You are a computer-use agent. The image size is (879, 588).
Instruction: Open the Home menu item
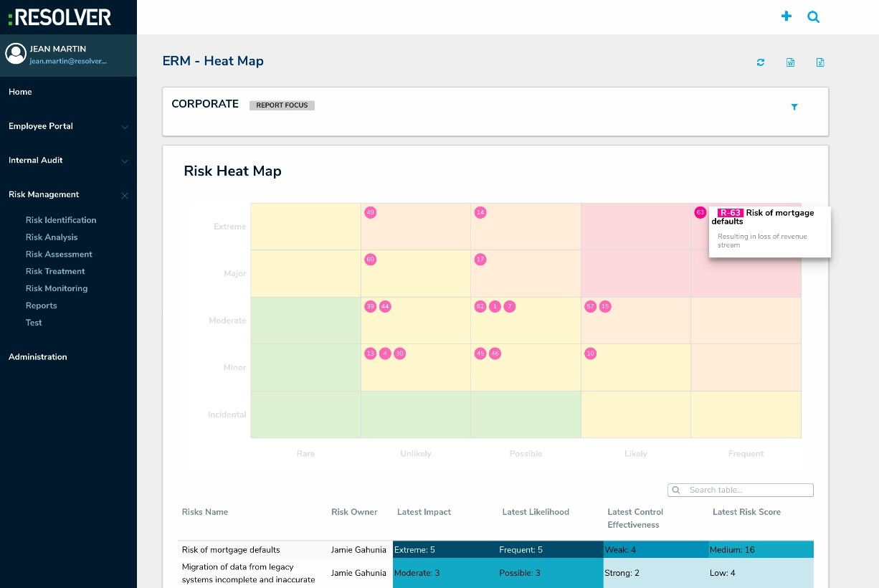pyautogui.click(x=20, y=92)
